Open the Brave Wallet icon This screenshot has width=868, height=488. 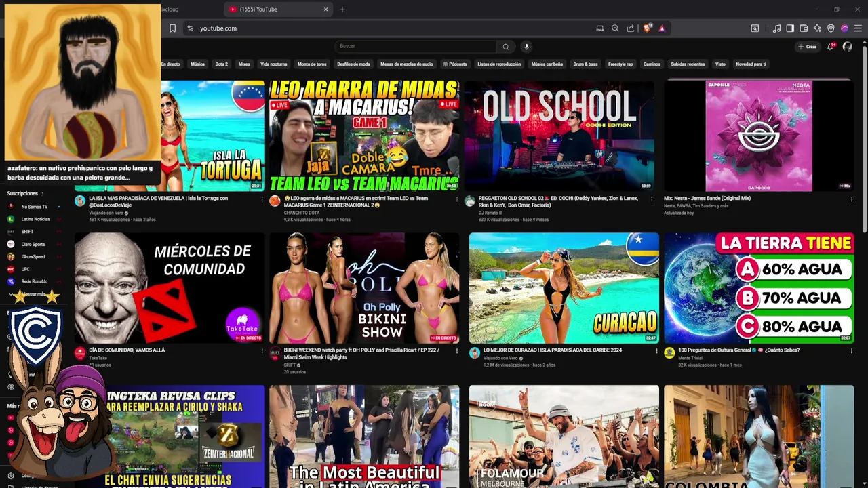click(804, 28)
